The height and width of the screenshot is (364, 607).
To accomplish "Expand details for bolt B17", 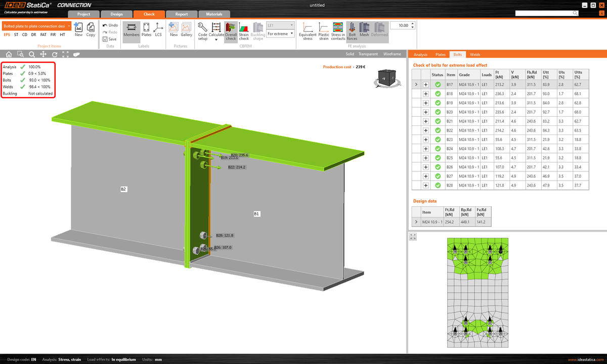I will (x=425, y=84).
